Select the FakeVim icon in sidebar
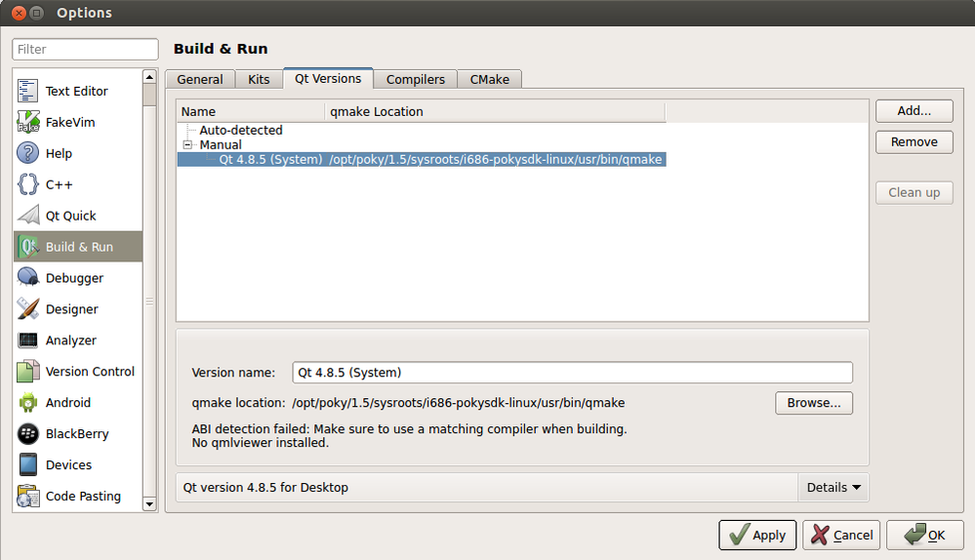The width and height of the screenshot is (975, 560). click(28, 122)
